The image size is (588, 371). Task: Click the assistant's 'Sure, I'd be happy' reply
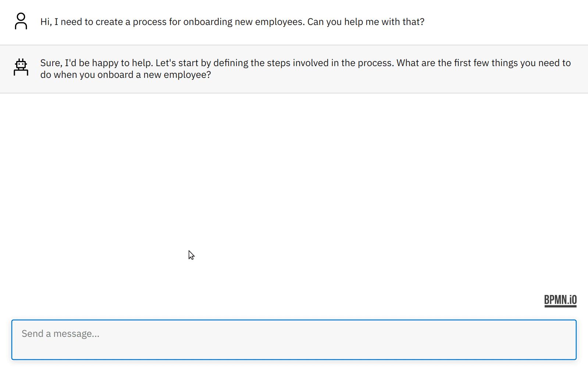97,63
